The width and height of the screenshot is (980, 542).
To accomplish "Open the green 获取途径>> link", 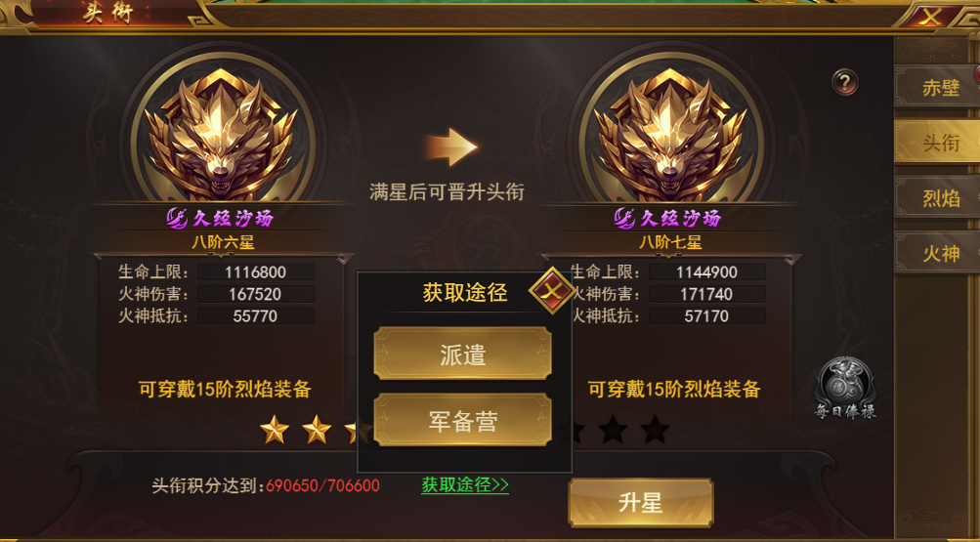I will [x=465, y=484].
